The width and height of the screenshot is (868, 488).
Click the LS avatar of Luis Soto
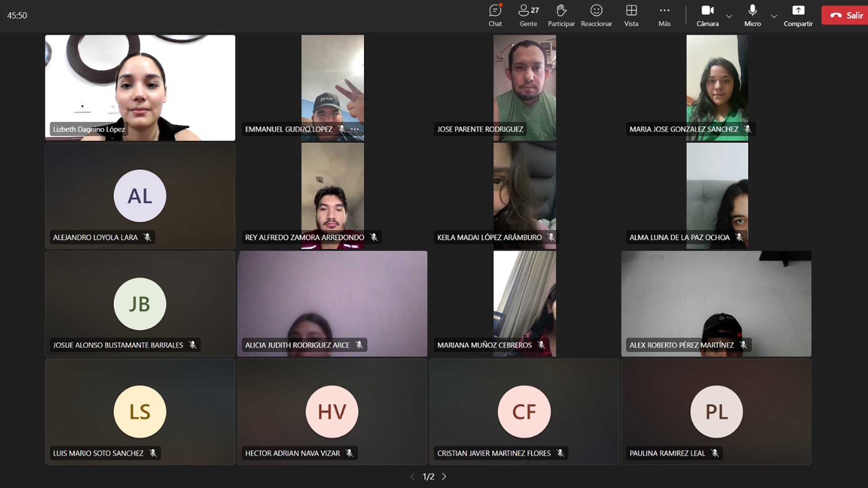click(x=140, y=412)
